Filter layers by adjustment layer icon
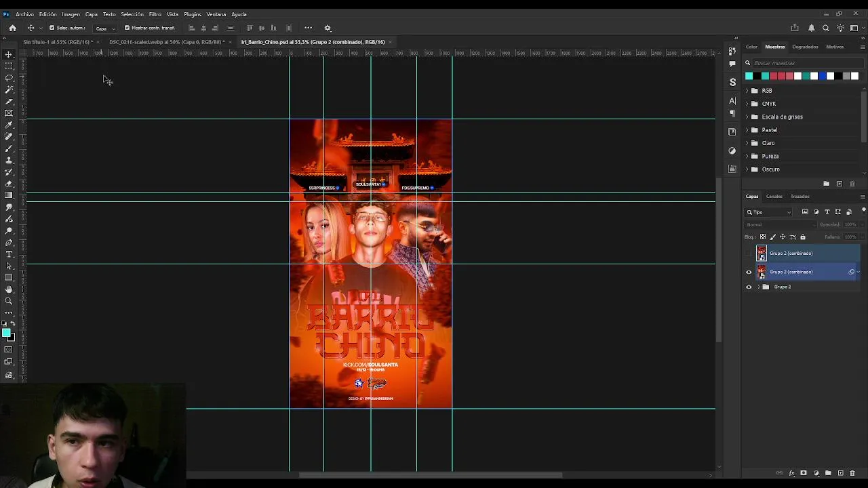The width and height of the screenshot is (868, 488). (x=816, y=212)
